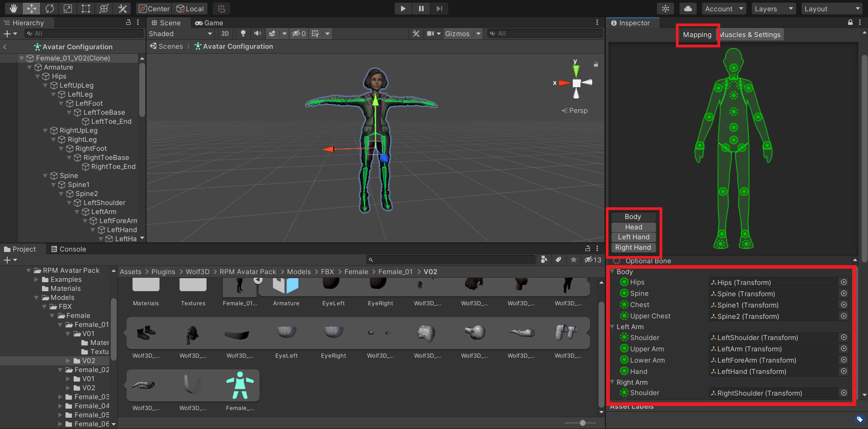Toggle scene lighting lightbulb
Viewport: 868px width, 429px height.
click(x=243, y=33)
